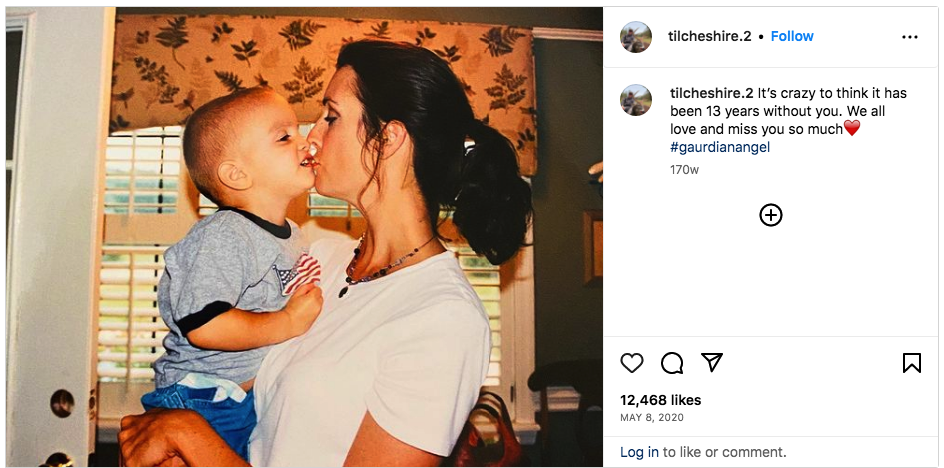The width and height of the screenshot is (944, 468).
Task: Click the 170w timestamp
Action: [x=685, y=170]
